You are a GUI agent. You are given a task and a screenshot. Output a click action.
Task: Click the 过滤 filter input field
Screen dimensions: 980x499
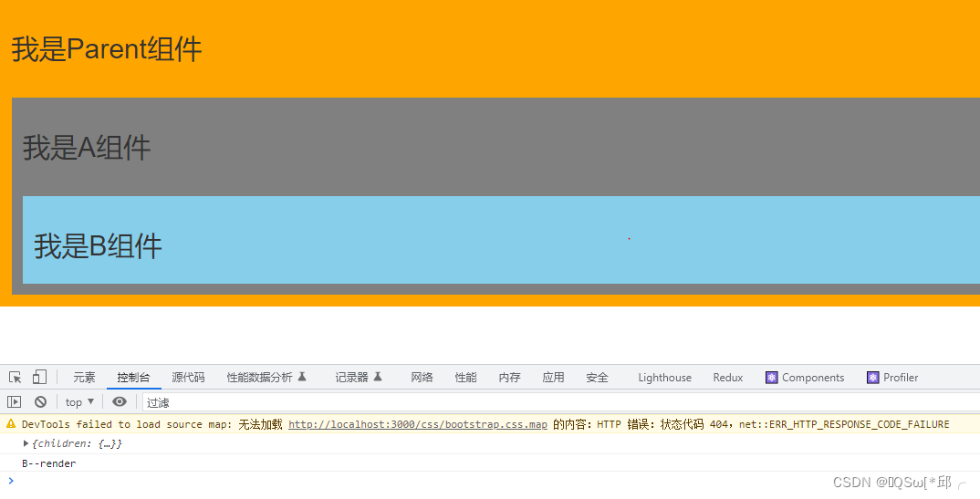tap(547, 402)
